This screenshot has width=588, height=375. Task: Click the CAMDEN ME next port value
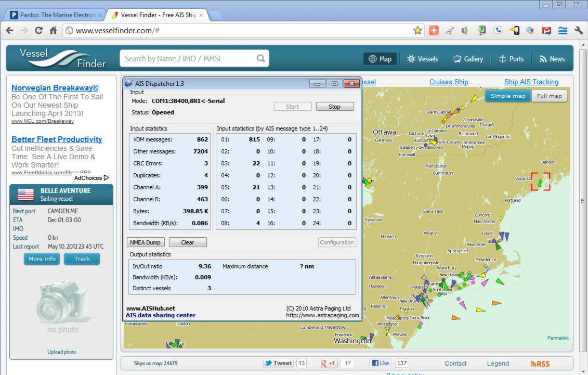point(62,211)
